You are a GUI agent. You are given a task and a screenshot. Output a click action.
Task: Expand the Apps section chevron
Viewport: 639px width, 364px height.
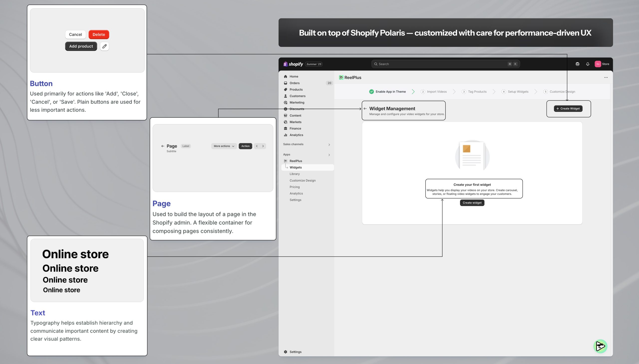[x=329, y=155]
